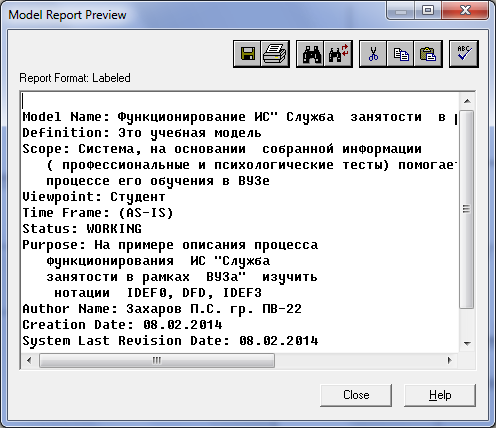
Task: Click the 'Time Frame: (AS-IS)' line
Action: (98, 213)
